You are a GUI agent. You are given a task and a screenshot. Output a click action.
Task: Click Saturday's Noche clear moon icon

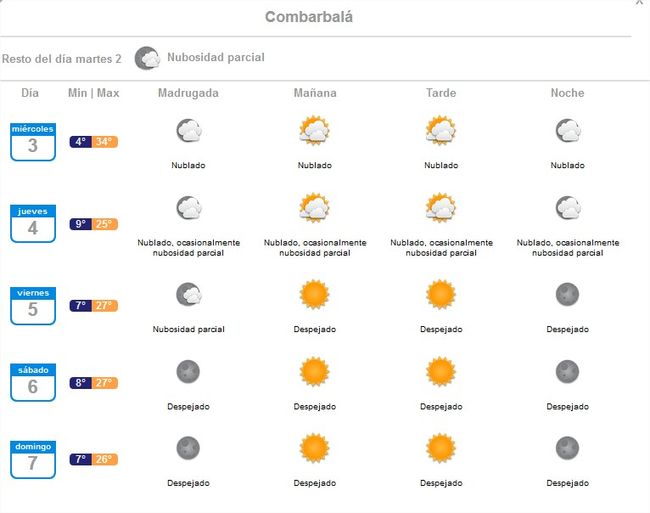coord(567,372)
